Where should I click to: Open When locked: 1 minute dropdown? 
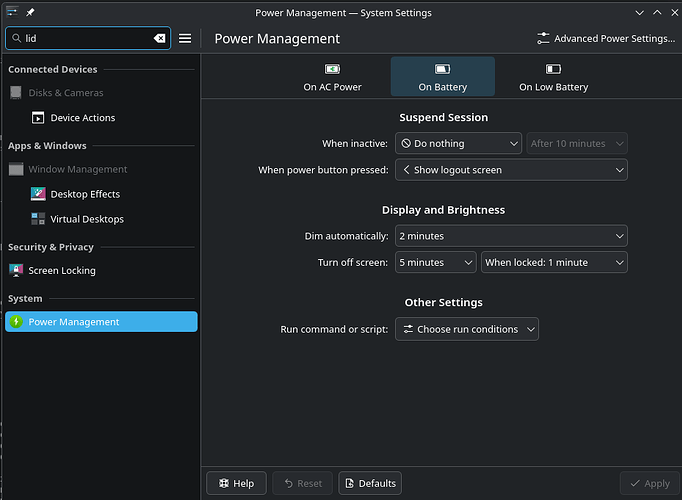tap(554, 262)
